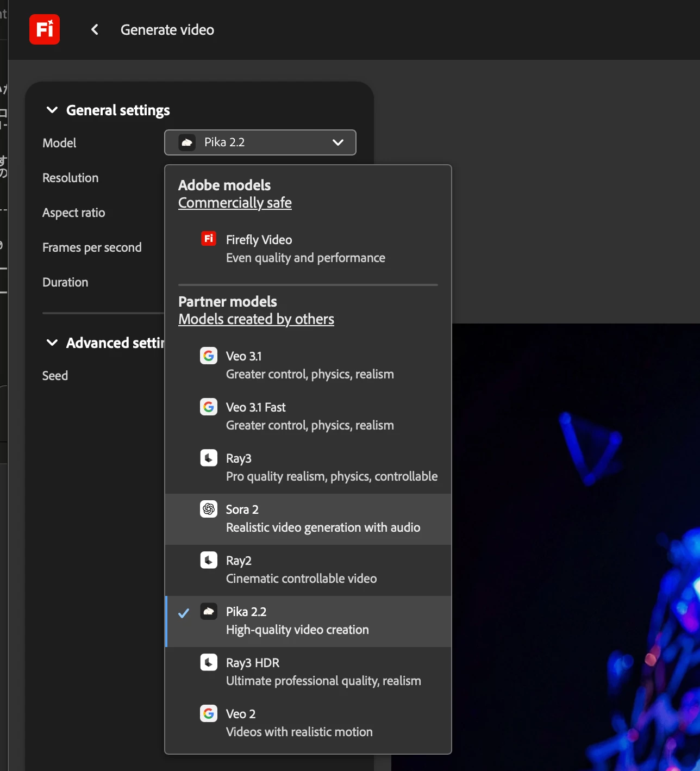700x771 pixels.
Task: Select the Ray3 model option
Action: pyautogui.click(x=308, y=467)
